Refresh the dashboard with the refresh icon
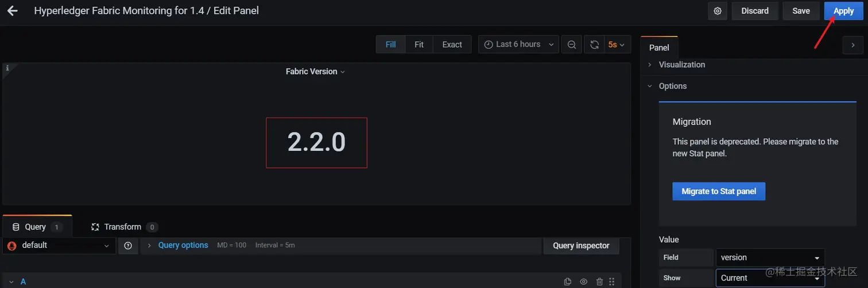 coord(594,44)
